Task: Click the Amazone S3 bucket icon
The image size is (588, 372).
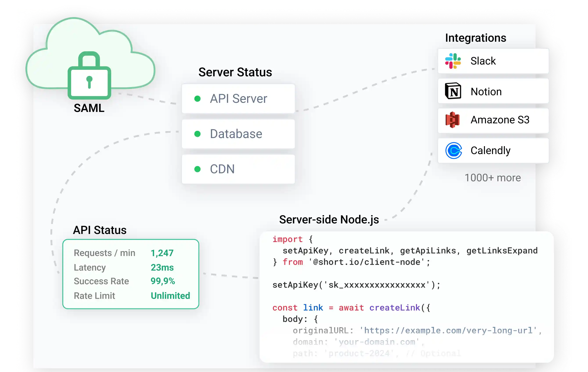Action: pyautogui.click(x=453, y=120)
